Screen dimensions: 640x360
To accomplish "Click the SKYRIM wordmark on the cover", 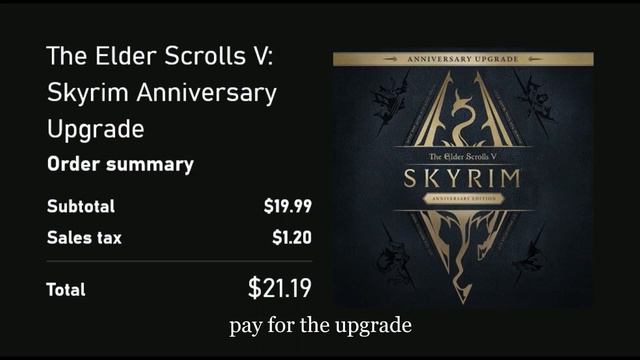I will [462, 178].
